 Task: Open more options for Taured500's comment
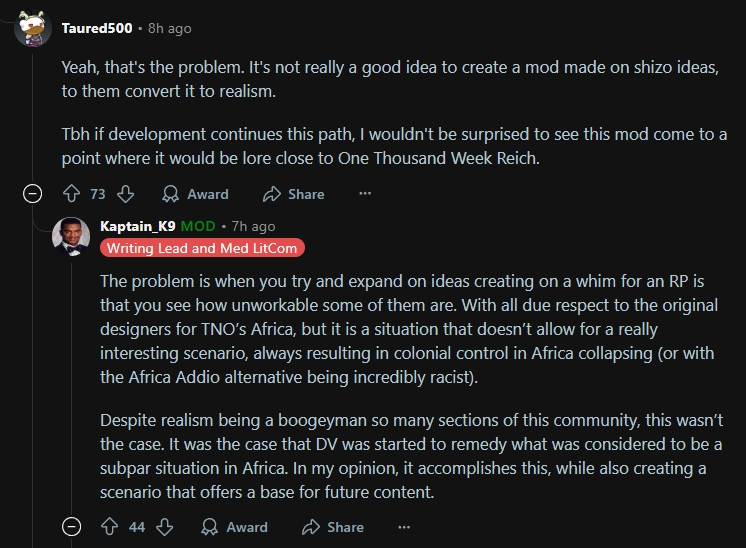tap(365, 194)
